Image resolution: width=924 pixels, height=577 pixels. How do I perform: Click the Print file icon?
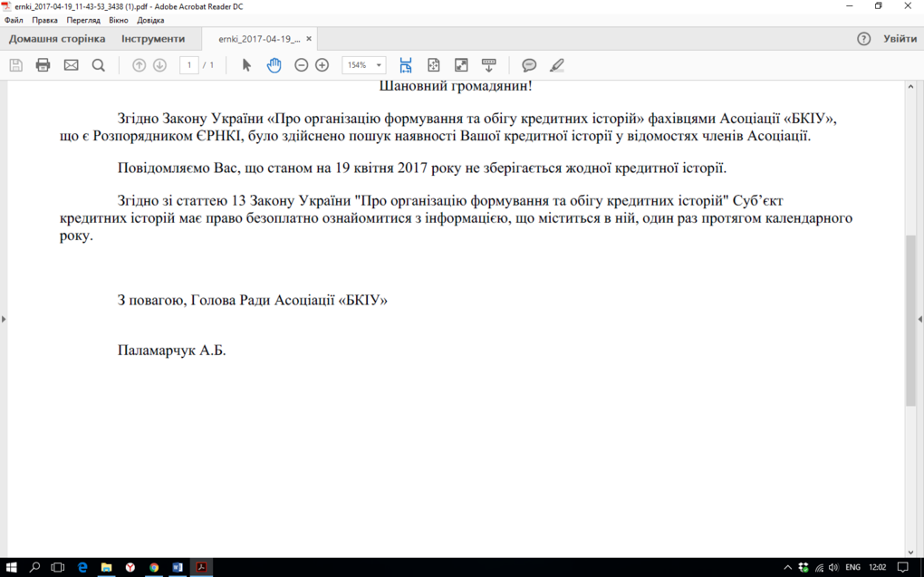(x=43, y=65)
